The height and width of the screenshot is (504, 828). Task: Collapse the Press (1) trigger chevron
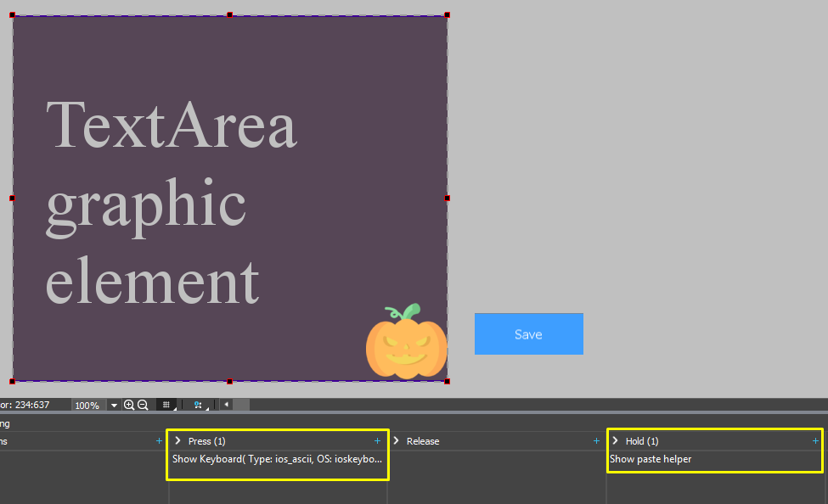point(177,440)
